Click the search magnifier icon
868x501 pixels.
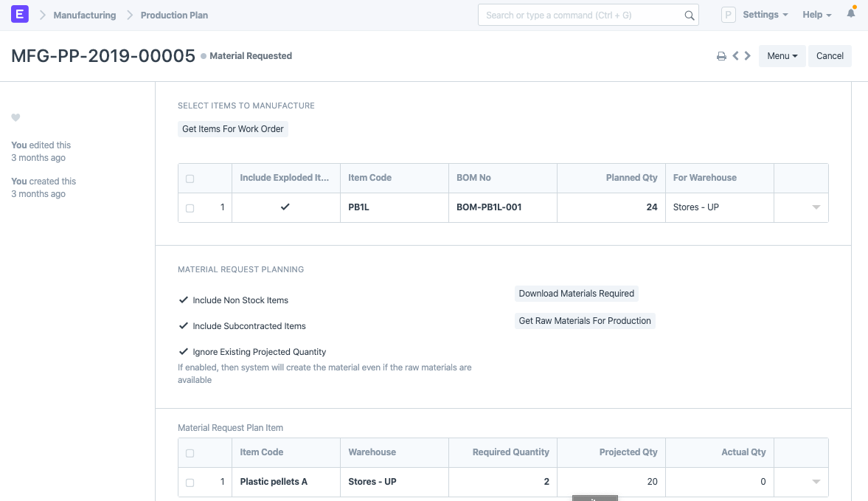click(689, 15)
